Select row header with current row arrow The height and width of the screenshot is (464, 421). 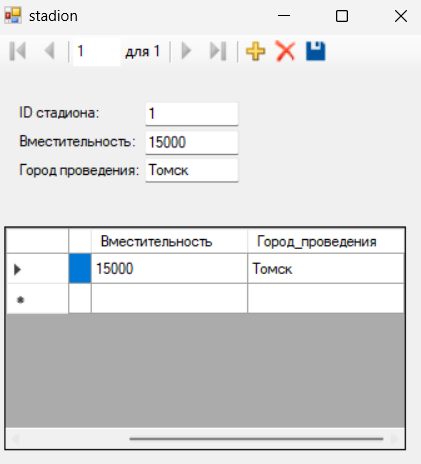pyautogui.click(x=37, y=268)
